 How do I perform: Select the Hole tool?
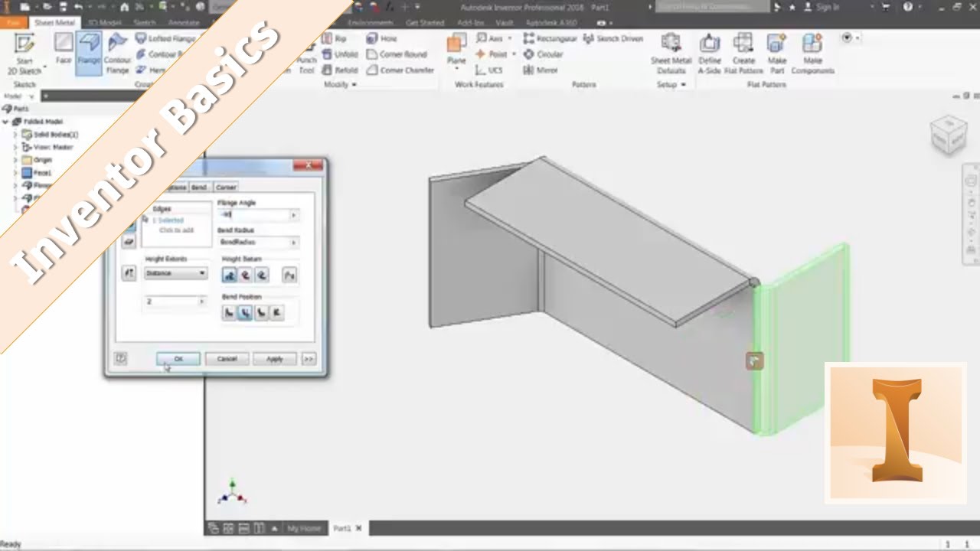[381, 38]
